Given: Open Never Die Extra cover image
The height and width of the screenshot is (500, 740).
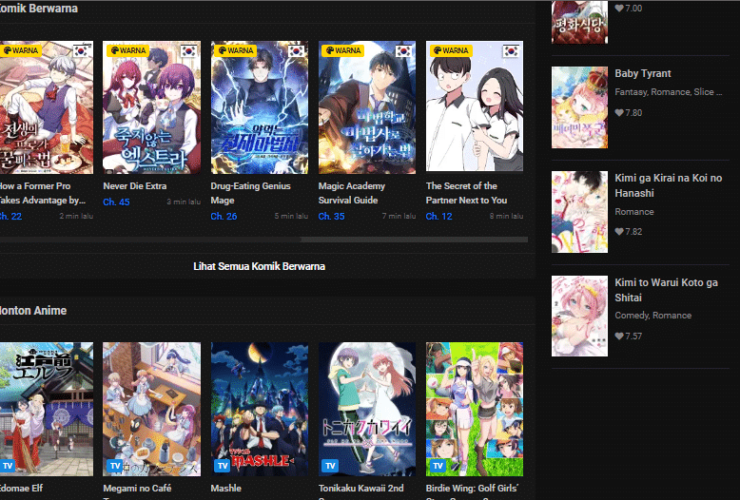Looking at the screenshot, I should point(152,107).
